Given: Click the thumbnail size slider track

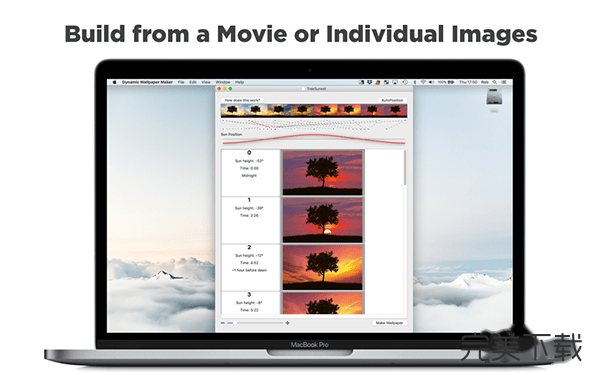Looking at the screenshot, I should pyautogui.click(x=255, y=323).
